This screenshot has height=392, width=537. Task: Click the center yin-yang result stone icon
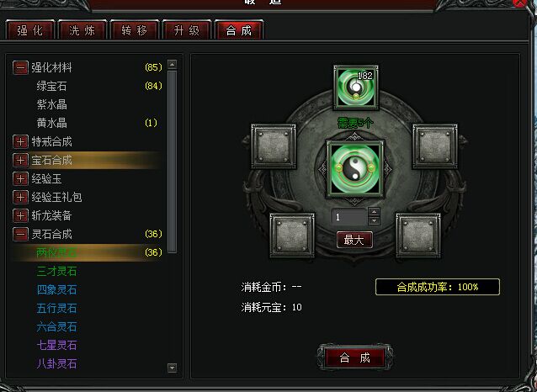click(355, 169)
